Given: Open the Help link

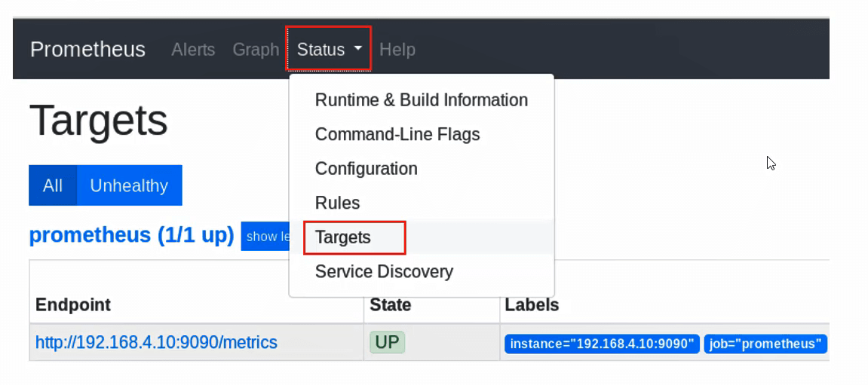Looking at the screenshot, I should coord(397,49).
